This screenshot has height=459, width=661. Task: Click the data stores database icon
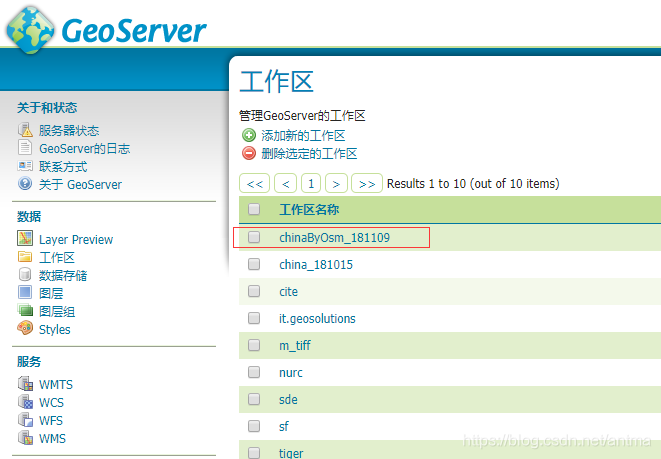[x=25, y=275]
